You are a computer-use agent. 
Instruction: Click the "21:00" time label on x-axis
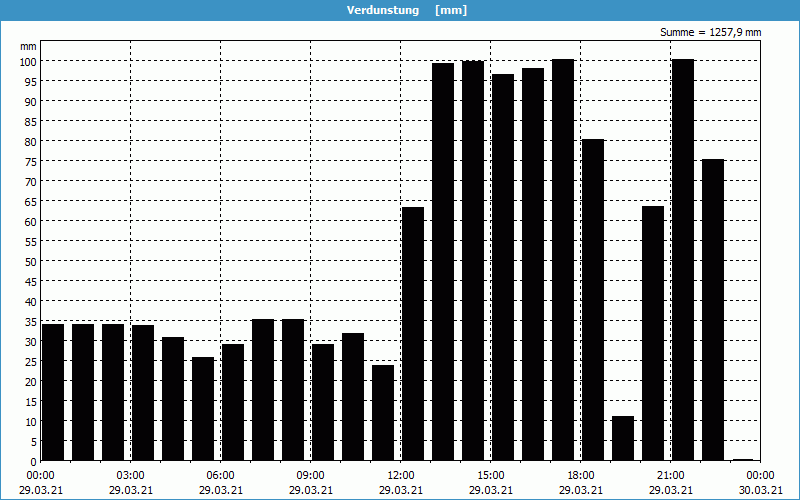pos(670,476)
